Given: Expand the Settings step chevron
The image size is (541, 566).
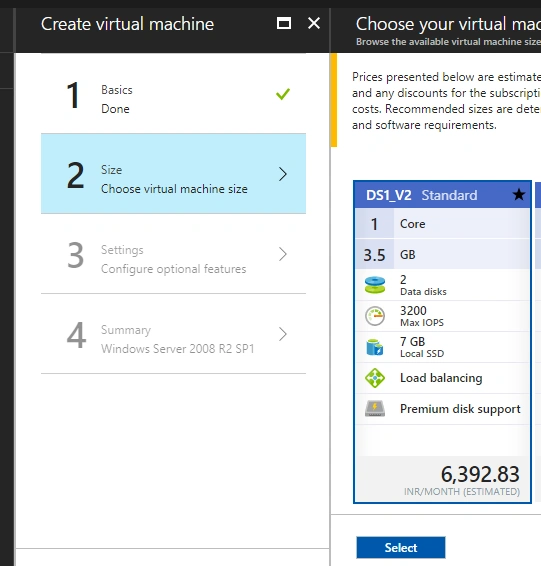Looking at the screenshot, I should pyautogui.click(x=283, y=254).
